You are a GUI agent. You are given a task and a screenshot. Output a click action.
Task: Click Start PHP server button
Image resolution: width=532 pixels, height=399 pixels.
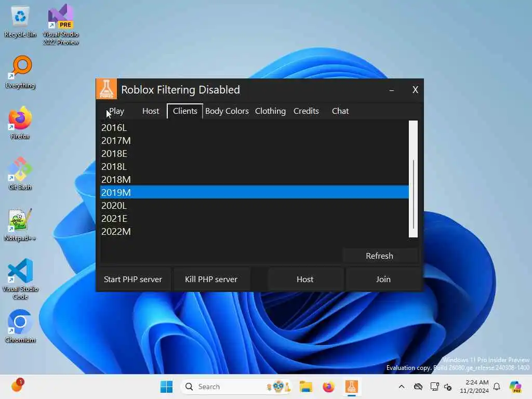(133, 279)
